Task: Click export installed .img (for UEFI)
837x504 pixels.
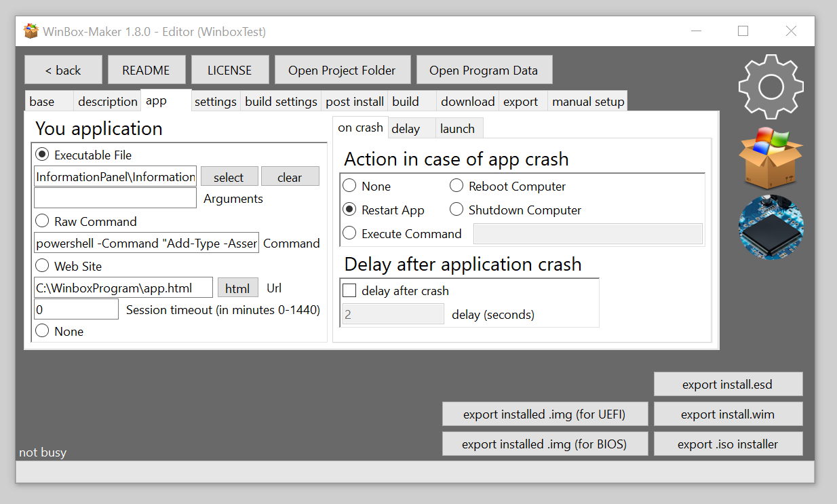Action: (x=545, y=414)
